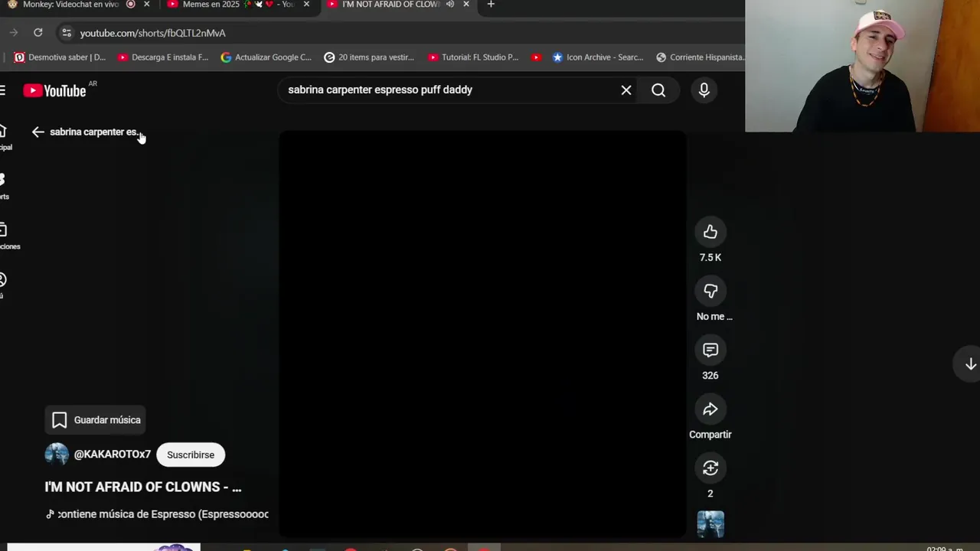Run search with magnifying glass icon
This screenshot has height=551, width=980.
click(x=658, y=90)
